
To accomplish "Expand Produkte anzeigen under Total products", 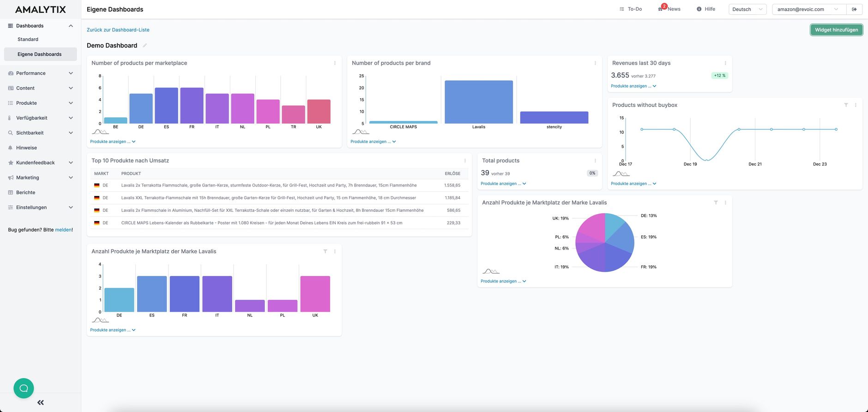I will pos(503,184).
